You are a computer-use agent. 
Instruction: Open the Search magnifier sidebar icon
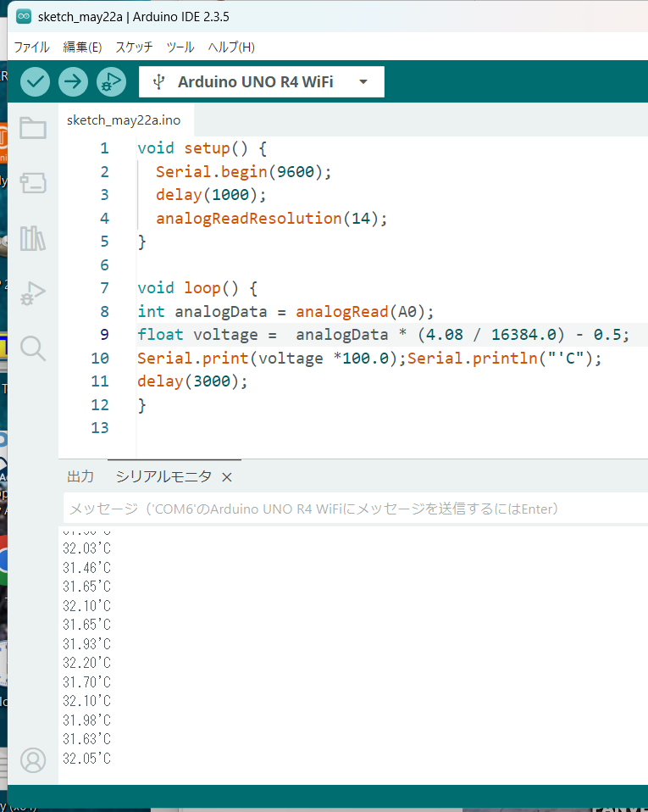(33, 348)
